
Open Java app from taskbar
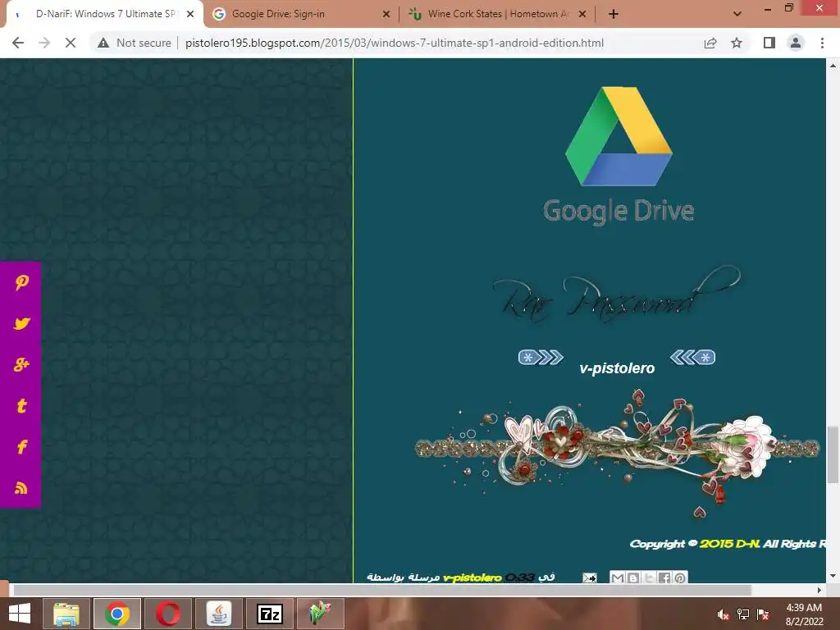218,614
